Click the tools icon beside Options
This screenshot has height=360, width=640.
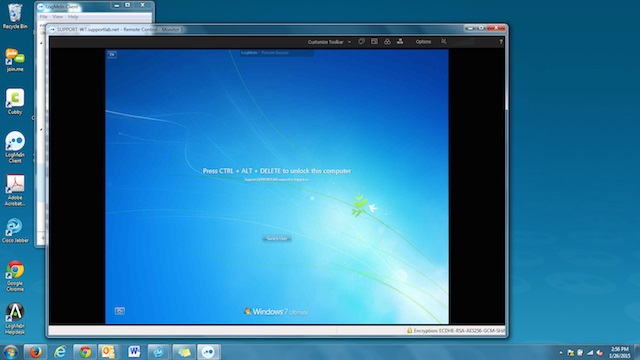[x=444, y=42]
